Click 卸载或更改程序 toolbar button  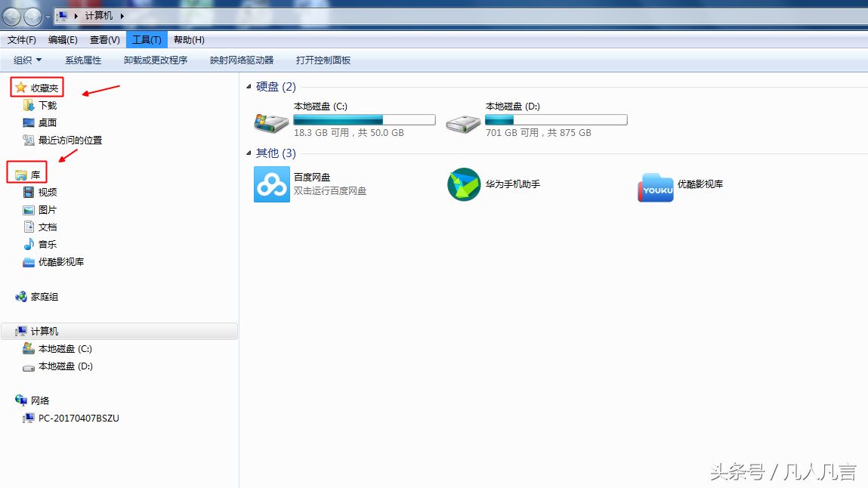(156, 60)
